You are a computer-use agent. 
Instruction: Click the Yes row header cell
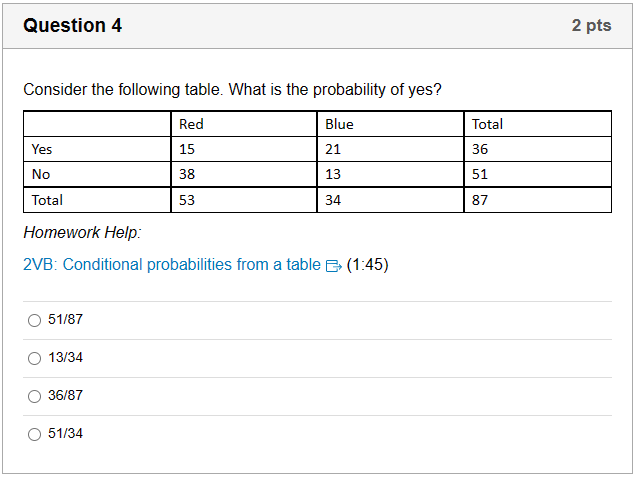(x=97, y=149)
